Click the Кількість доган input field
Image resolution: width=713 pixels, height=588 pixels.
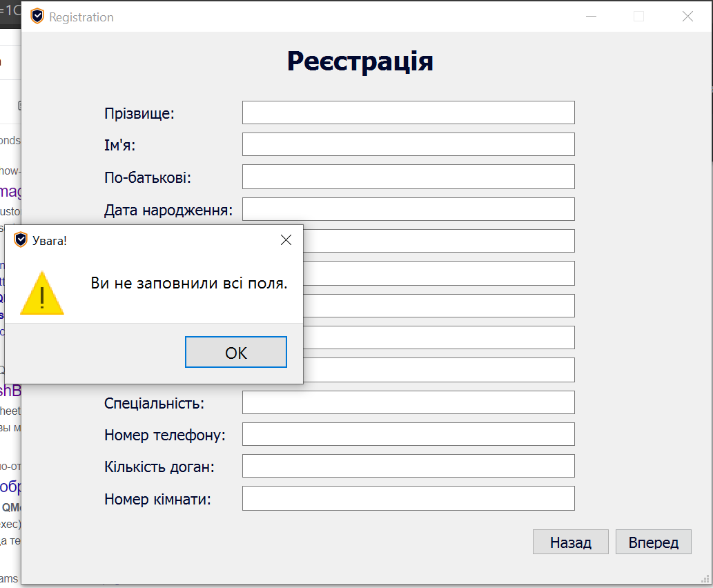click(x=409, y=466)
